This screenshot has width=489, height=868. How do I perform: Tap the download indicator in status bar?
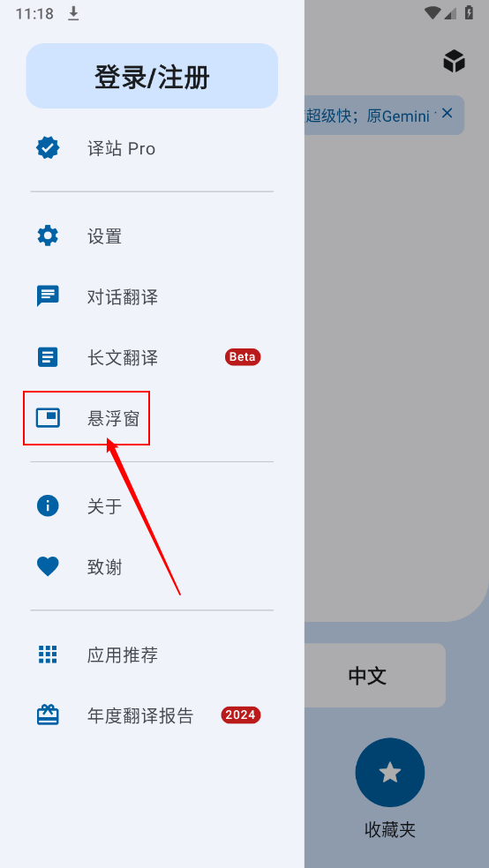[x=73, y=14]
